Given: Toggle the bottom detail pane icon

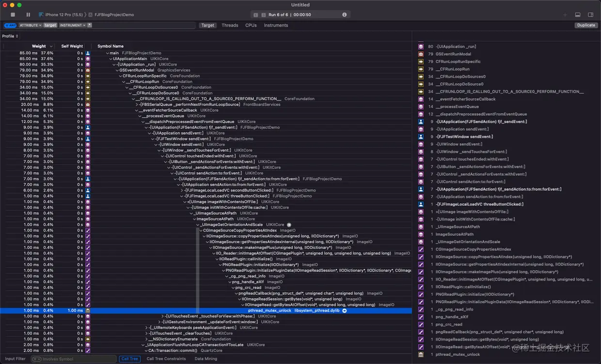Looking at the screenshot, I should pos(578,15).
